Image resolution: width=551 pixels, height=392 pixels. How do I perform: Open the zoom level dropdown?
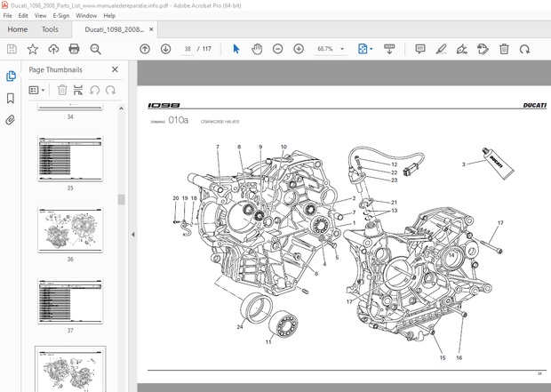342,49
